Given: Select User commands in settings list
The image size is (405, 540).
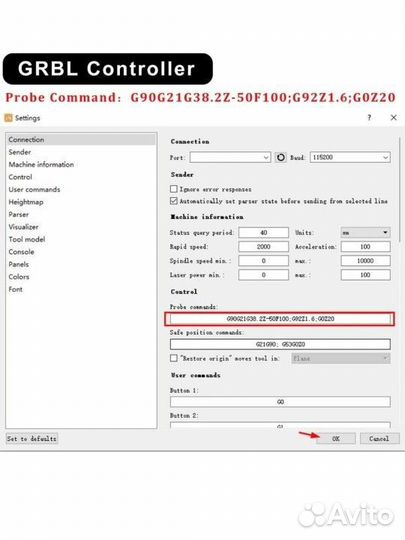Looking at the screenshot, I should (x=81, y=189).
